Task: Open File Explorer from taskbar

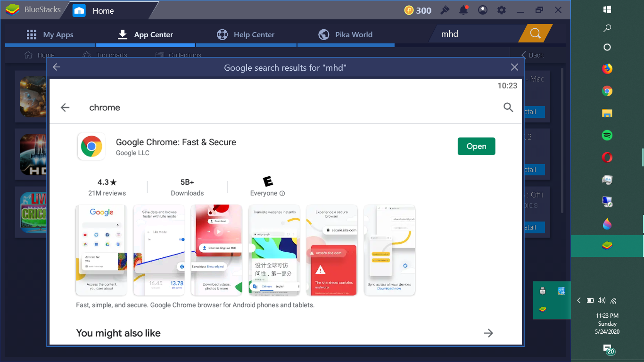Action: [x=607, y=113]
